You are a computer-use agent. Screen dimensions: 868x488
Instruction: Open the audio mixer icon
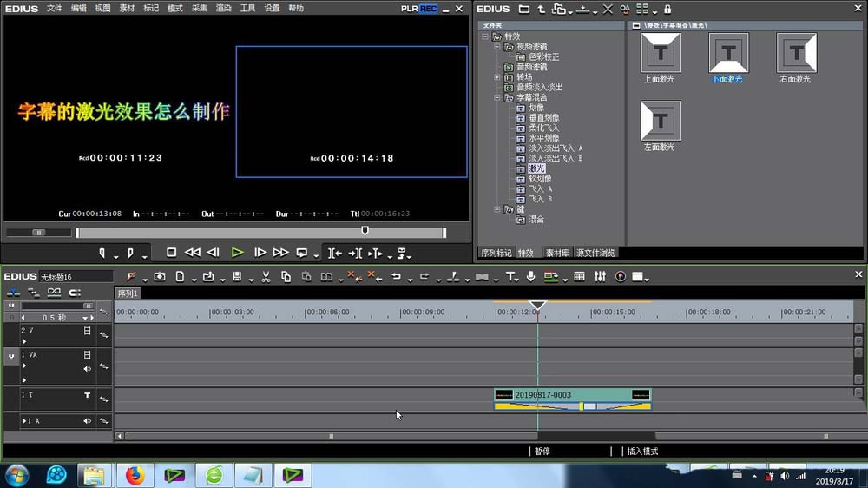click(600, 276)
